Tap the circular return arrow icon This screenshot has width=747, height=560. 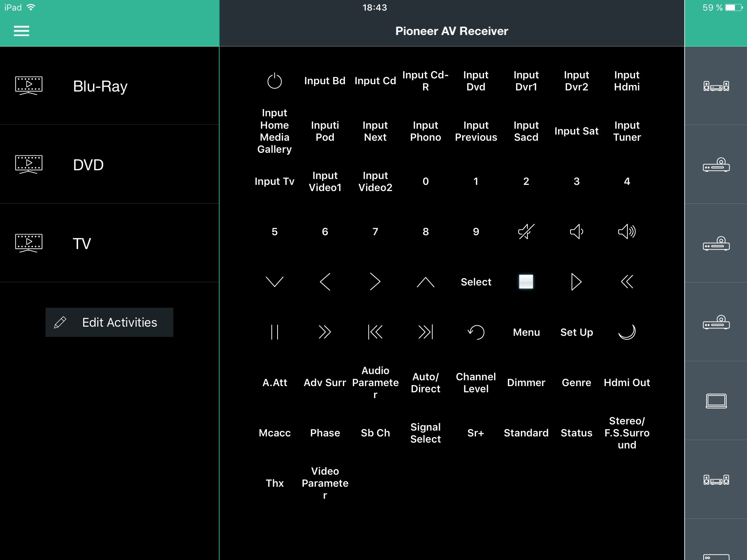pyautogui.click(x=476, y=332)
